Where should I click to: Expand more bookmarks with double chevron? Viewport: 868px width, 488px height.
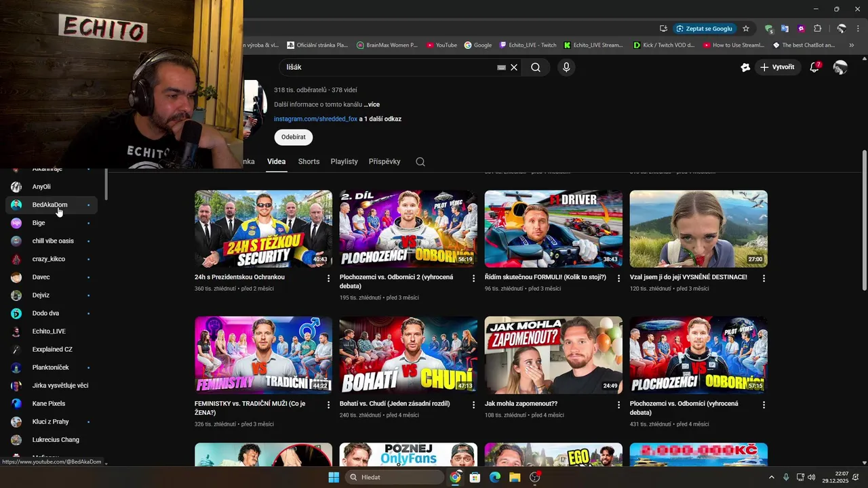tap(852, 45)
